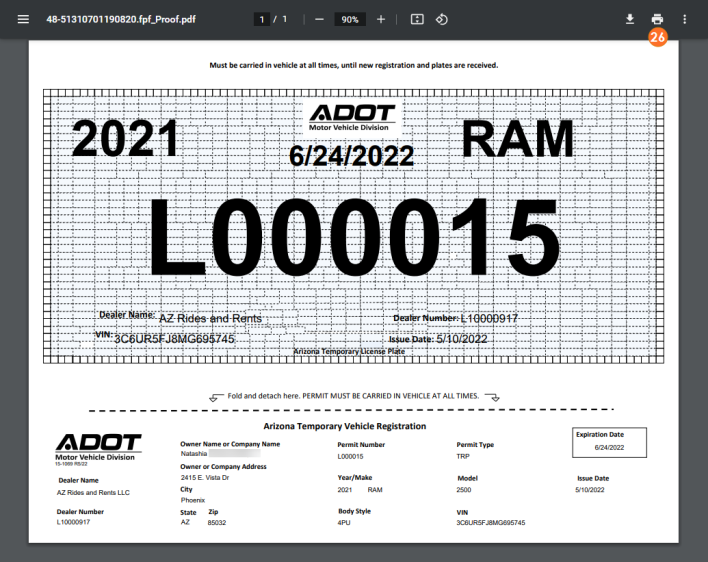Click the zoom out minus button
Viewport: 708px width, 562px height.
click(x=319, y=19)
